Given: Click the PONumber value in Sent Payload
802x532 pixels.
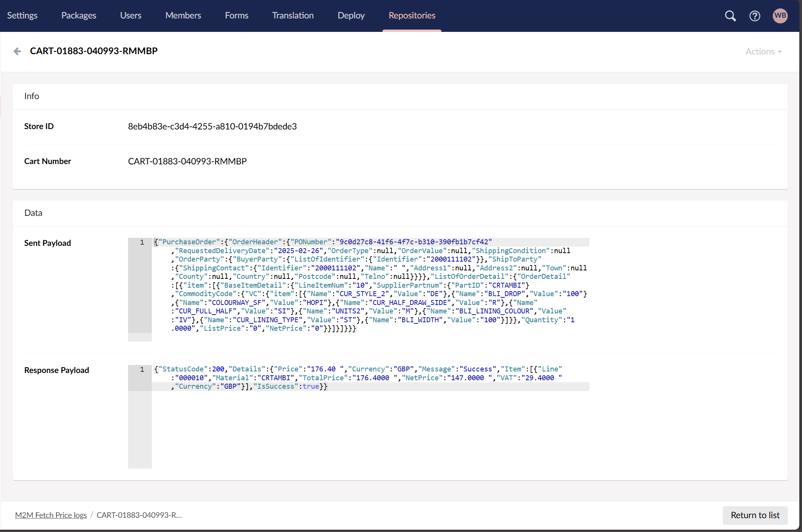Looking at the screenshot, I should tap(414, 242).
